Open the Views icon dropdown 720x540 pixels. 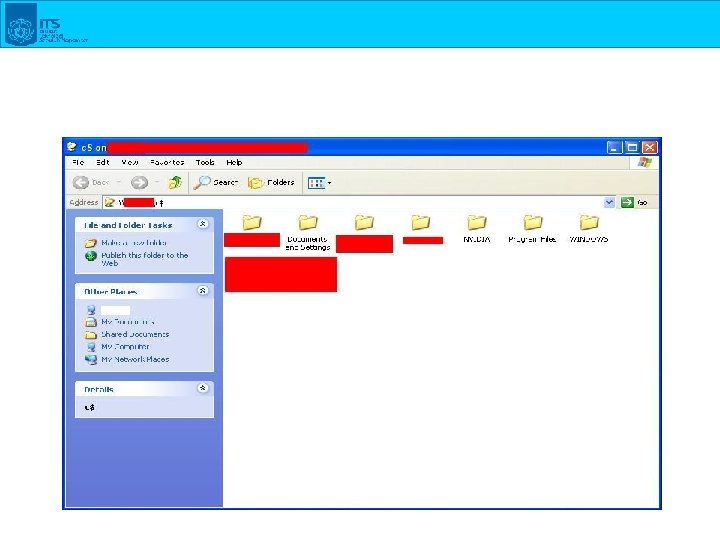[319, 183]
